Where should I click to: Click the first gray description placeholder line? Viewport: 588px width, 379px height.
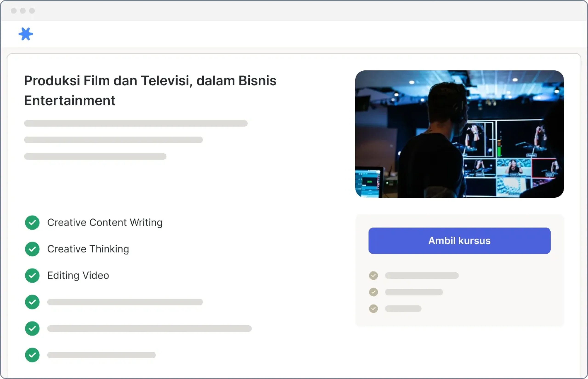136,123
